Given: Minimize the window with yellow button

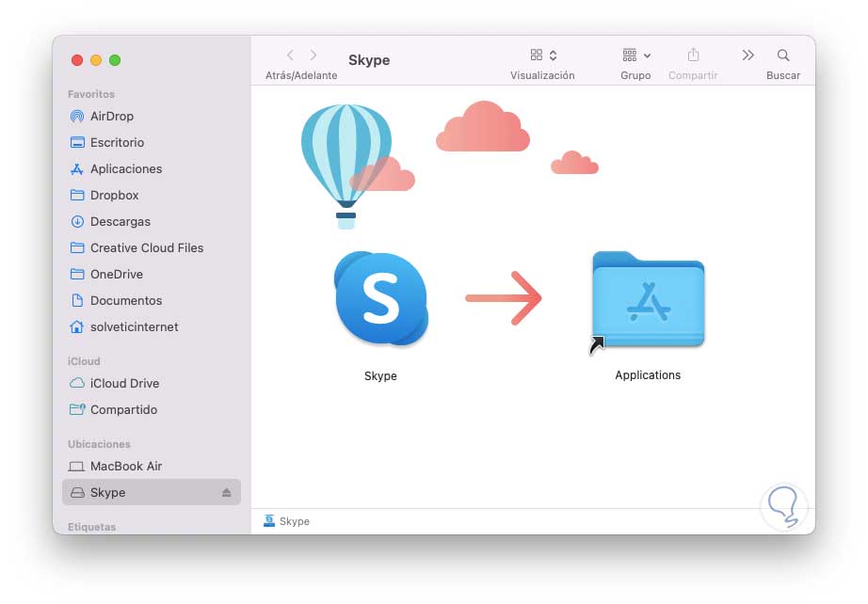Looking at the screenshot, I should [x=96, y=60].
